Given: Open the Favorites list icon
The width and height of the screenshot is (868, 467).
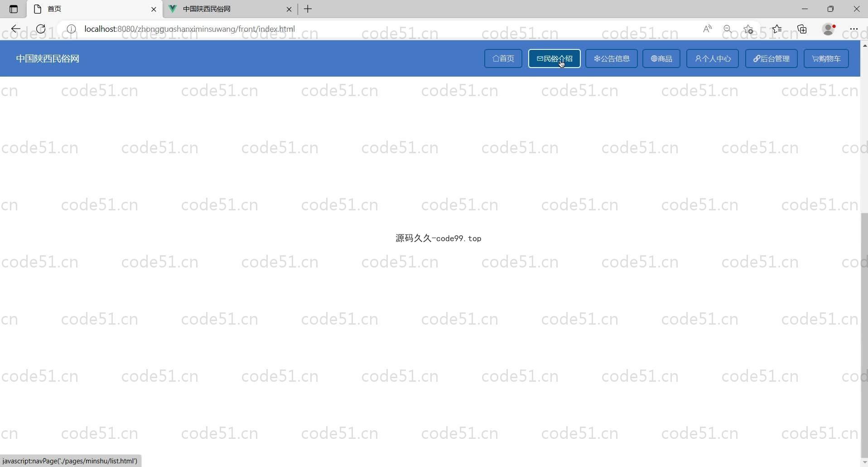Looking at the screenshot, I should 777,29.
